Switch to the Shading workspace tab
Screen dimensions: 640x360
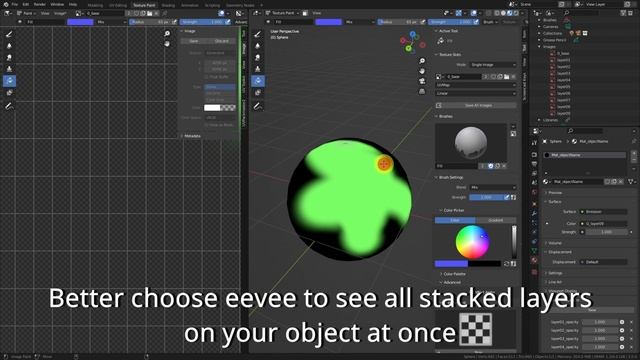coord(168,5)
